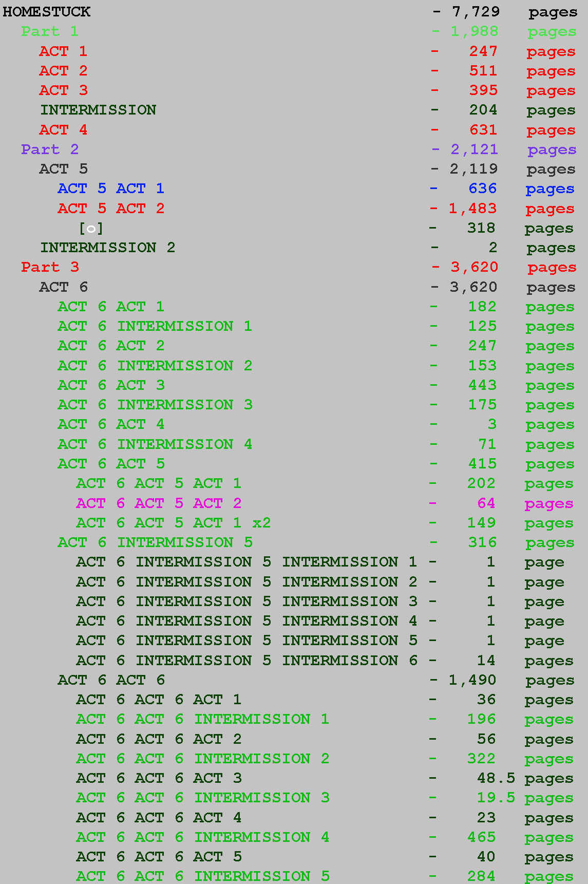Click the green '19.5' page count

(496, 798)
